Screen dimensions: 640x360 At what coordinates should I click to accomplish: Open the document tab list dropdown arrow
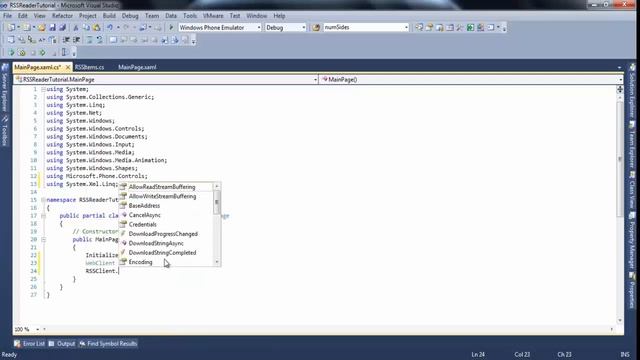click(x=619, y=67)
